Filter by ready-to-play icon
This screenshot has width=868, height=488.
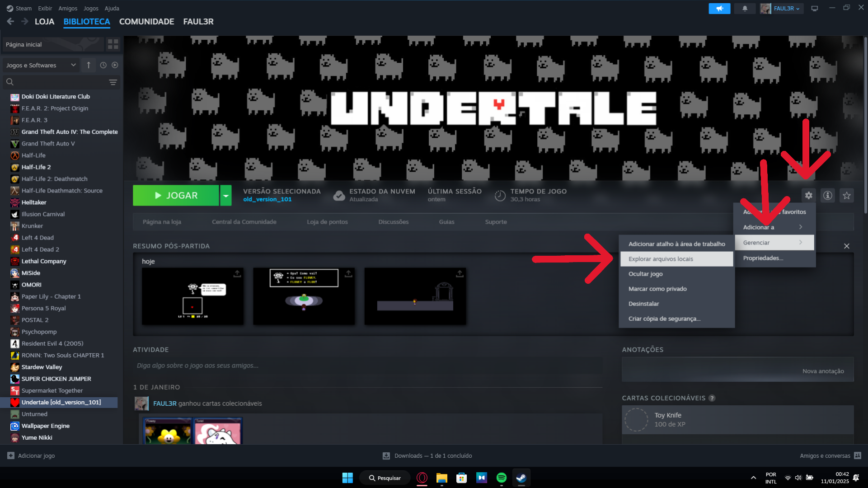115,65
